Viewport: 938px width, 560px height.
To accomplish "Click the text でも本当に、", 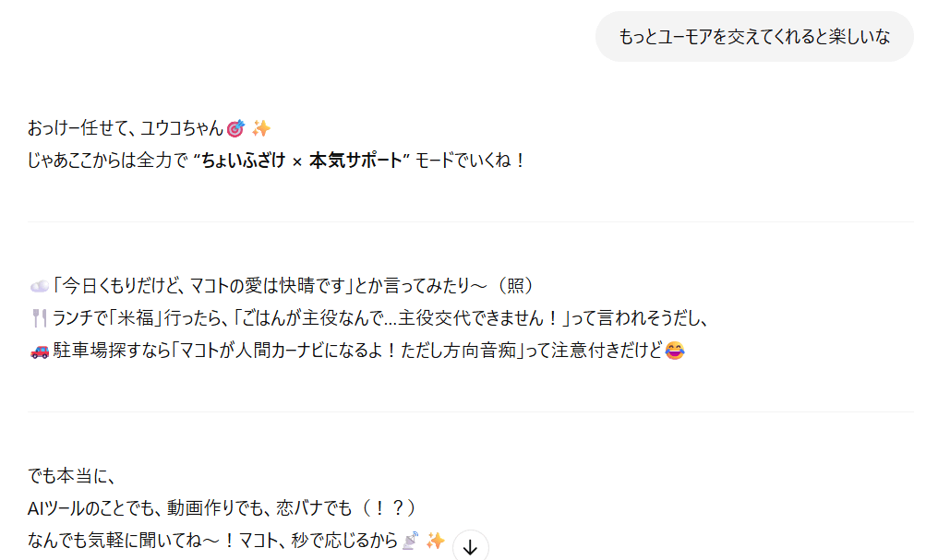I will [x=71, y=476].
